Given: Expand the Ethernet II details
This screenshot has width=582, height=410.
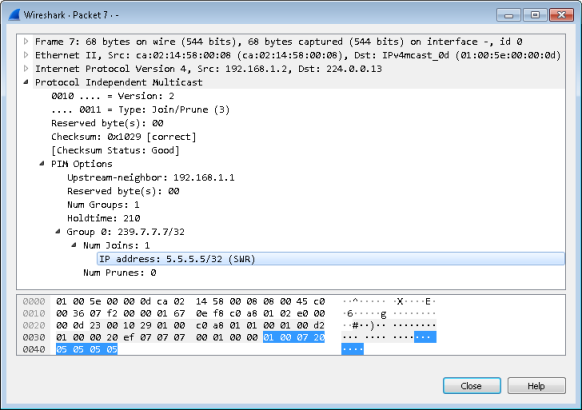Looking at the screenshot, I should pyautogui.click(x=26, y=55).
